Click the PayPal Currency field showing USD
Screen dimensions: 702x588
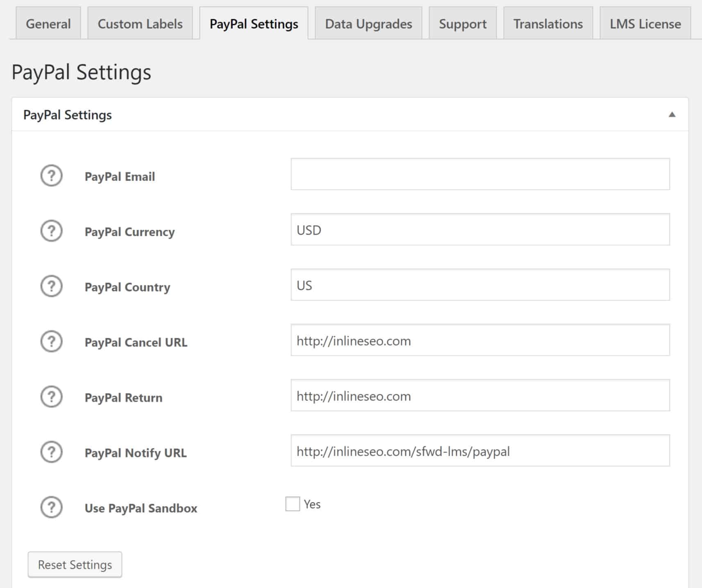click(480, 229)
